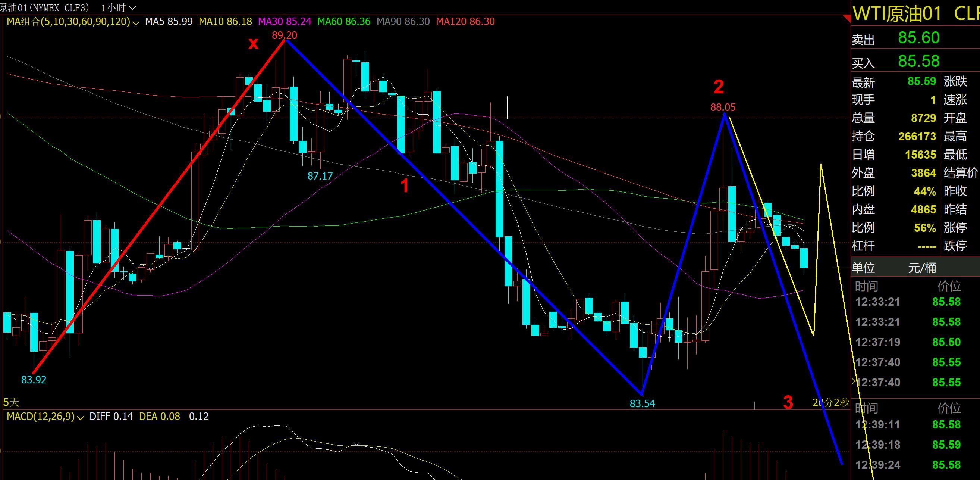Click the 总量 value 8729
This screenshot has width=980, height=480.
tap(923, 118)
